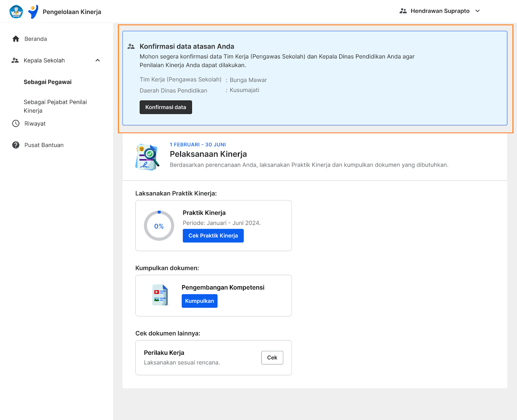Select Kepala Sekolah menu item

(x=44, y=60)
